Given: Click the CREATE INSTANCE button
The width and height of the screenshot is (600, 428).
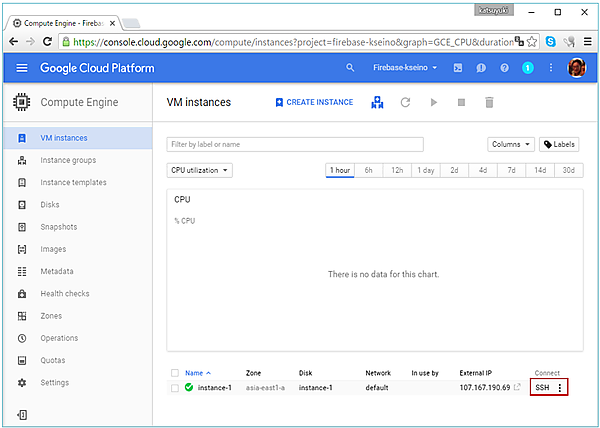Looking at the screenshot, I should coord(314,102).
